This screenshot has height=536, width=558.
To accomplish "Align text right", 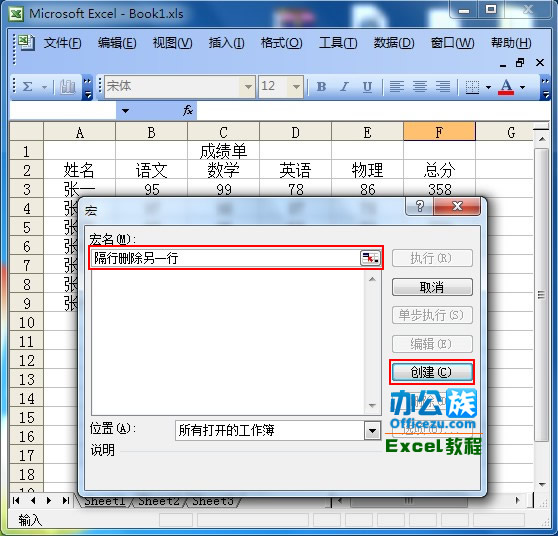I will (x=443, y=87).
